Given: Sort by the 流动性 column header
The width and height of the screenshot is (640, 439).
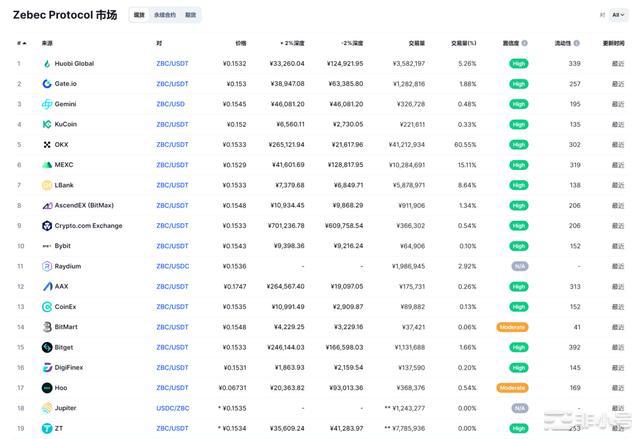Looking at the screenshot, I should pyautogui.click(x=562, y=43).
